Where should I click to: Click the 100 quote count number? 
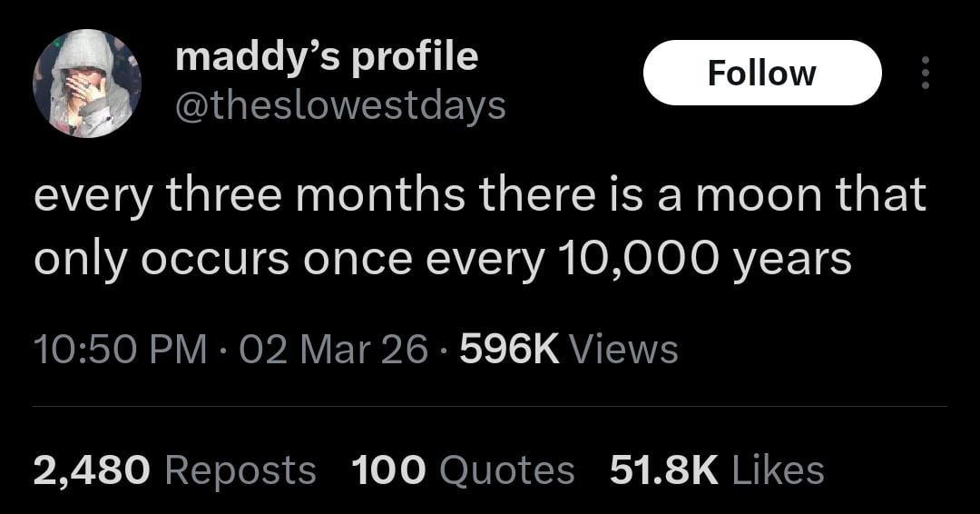[387, 470]
